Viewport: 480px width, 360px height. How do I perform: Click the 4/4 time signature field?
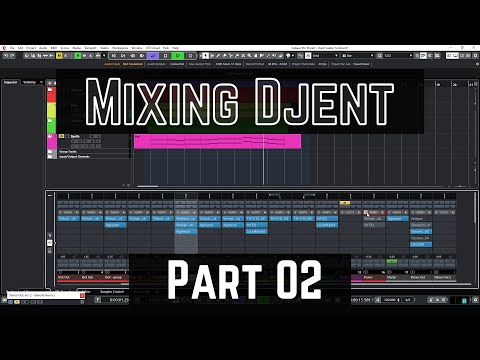click(x=408, y=300)
